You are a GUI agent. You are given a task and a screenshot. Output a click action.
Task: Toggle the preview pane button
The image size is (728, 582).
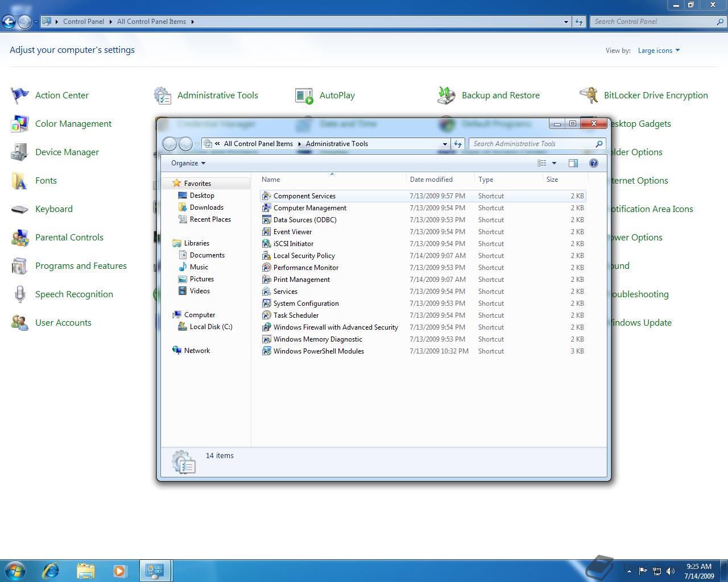573,163
